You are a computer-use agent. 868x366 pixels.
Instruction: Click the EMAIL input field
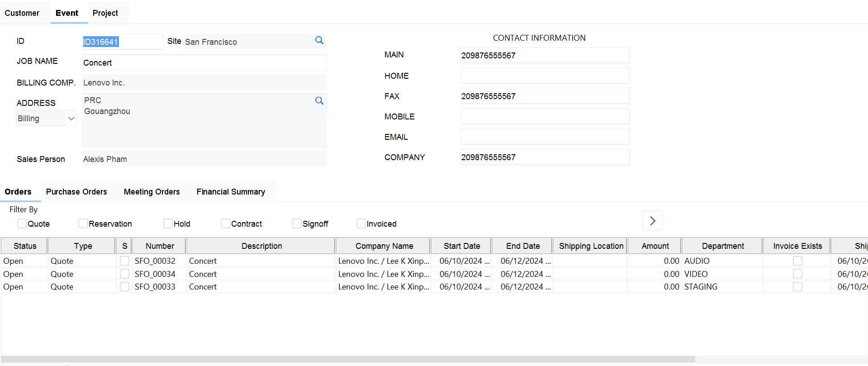(x=545, y=137)
